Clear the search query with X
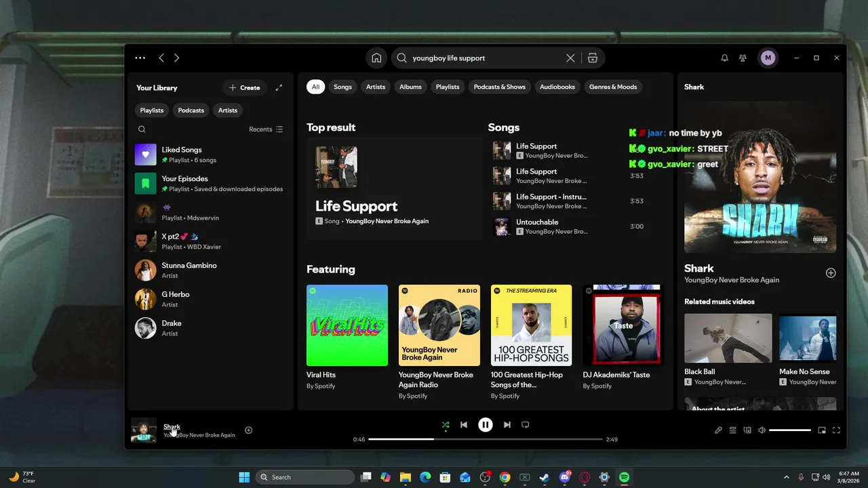868x488 pixels. (x=570, y=58)
